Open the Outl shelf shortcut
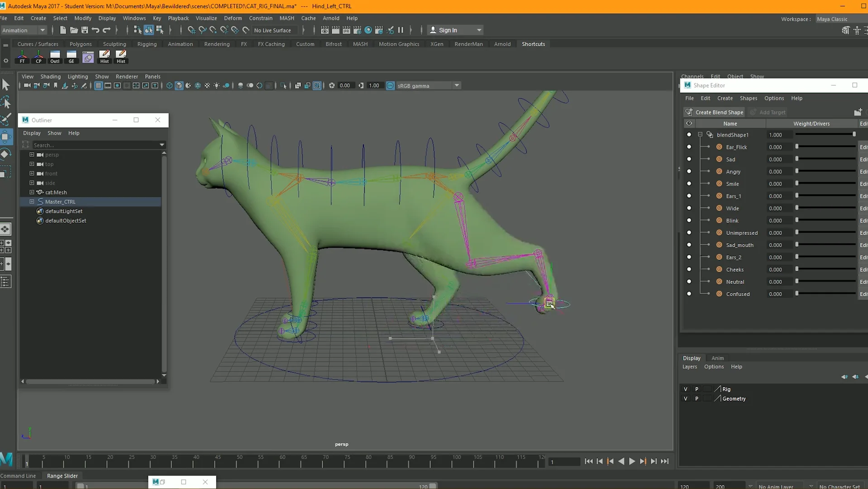The image size is (868, 489). pos(55,57)
